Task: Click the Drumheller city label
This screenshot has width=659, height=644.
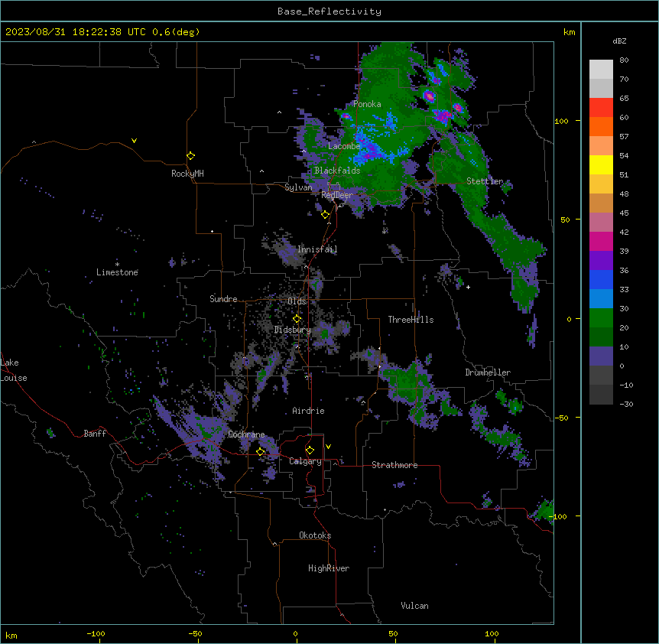Action: point(488,372)
